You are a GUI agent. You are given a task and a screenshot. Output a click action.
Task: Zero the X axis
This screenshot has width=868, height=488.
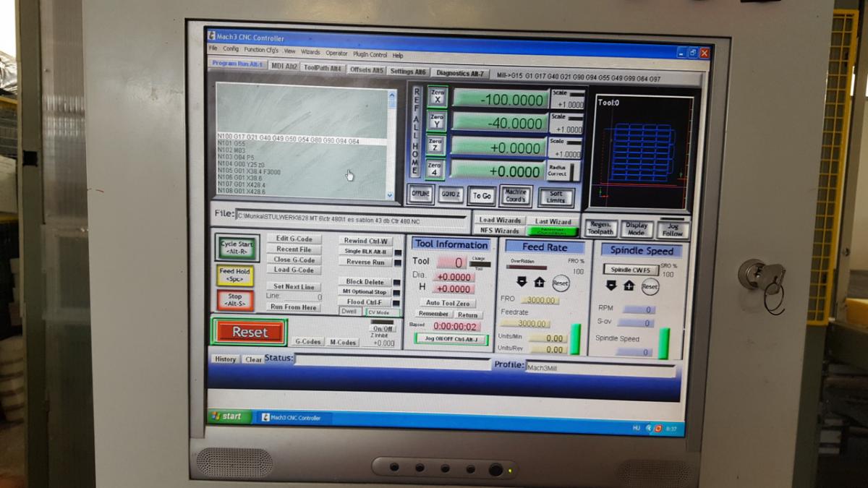437,97
